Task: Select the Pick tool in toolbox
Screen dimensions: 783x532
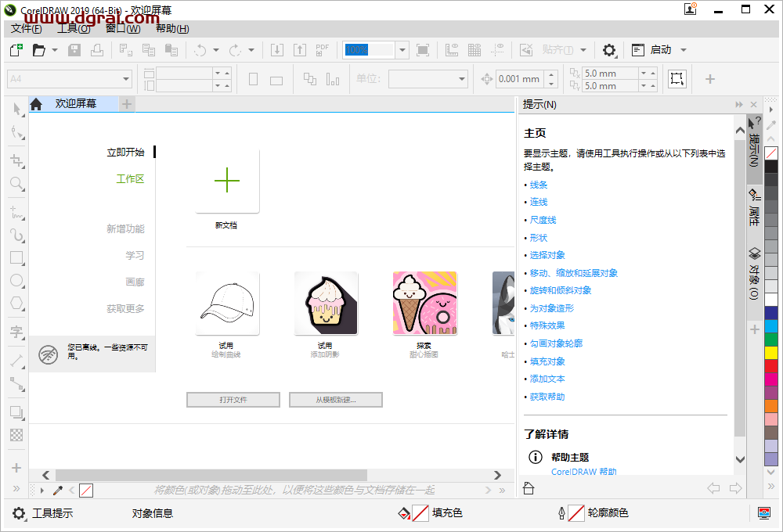Action: pyautogui.click(x=17, y=109)
